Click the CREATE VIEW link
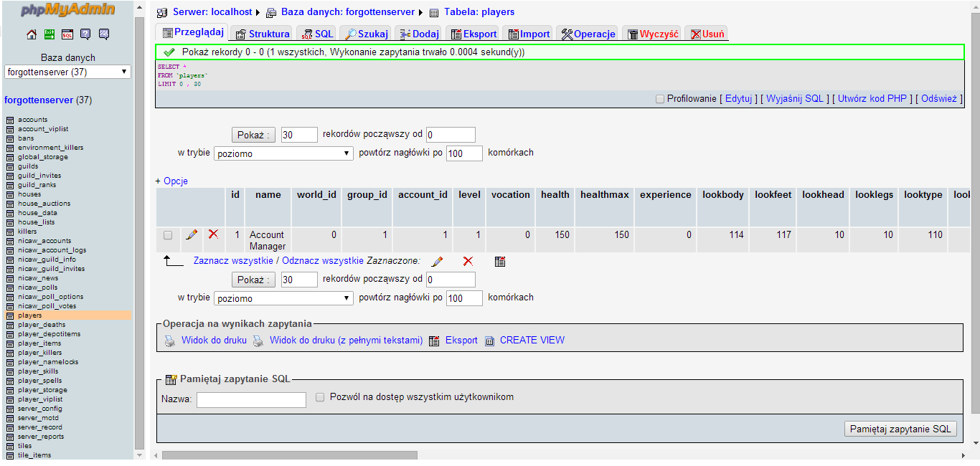Screen dimensions: 980x466 tap(532, 341)
